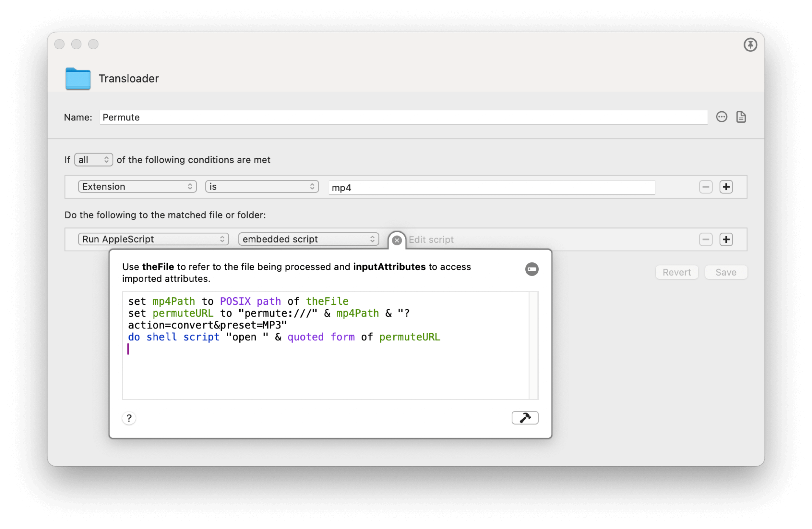Screen dimensions: 812x529
Task: Open the Run AppleScript action dropdown
Action: click(x=153, y=240)
